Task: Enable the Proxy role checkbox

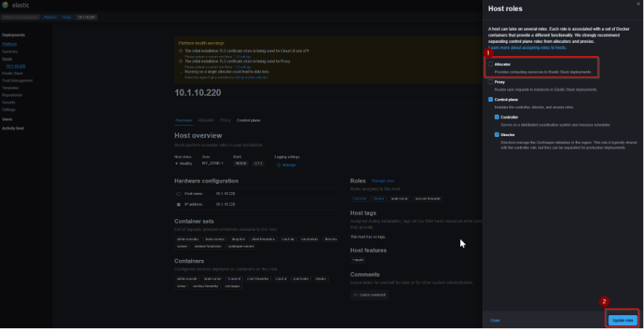Action: click(491, 82)
